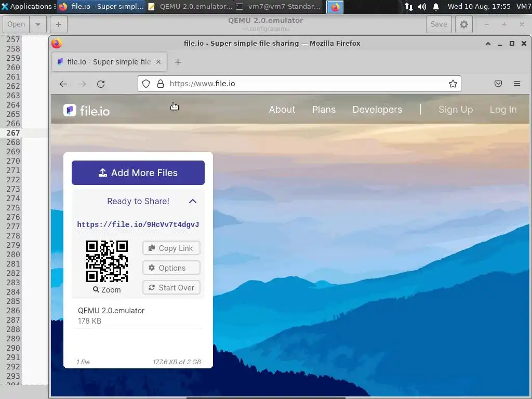Click line number 267 in editor

click(x=13, y=133)
